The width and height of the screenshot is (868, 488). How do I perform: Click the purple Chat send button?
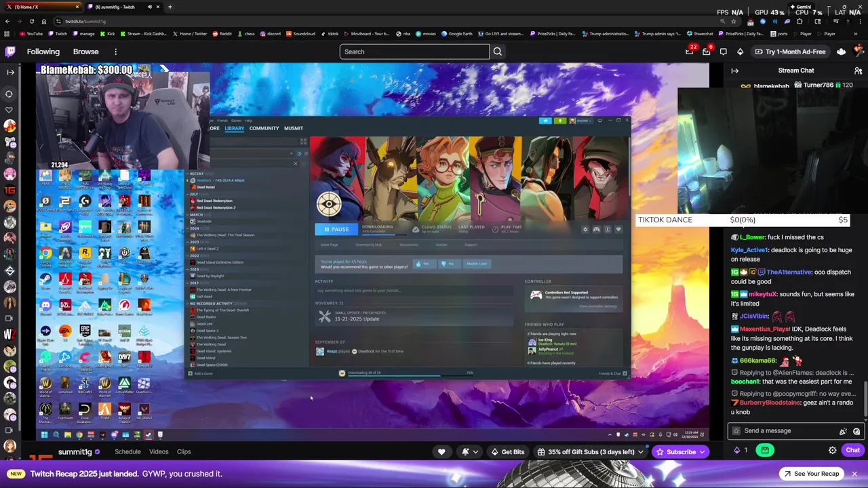point(852,450)
